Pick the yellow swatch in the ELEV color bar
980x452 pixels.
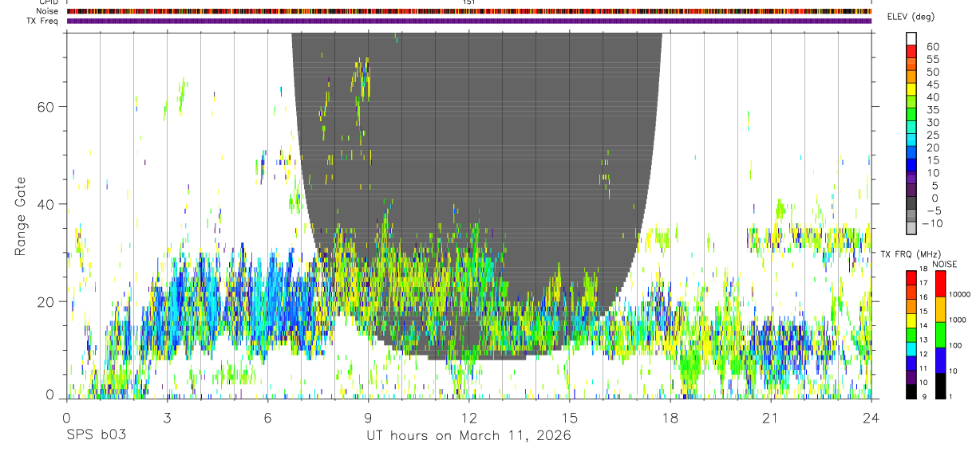911,91
